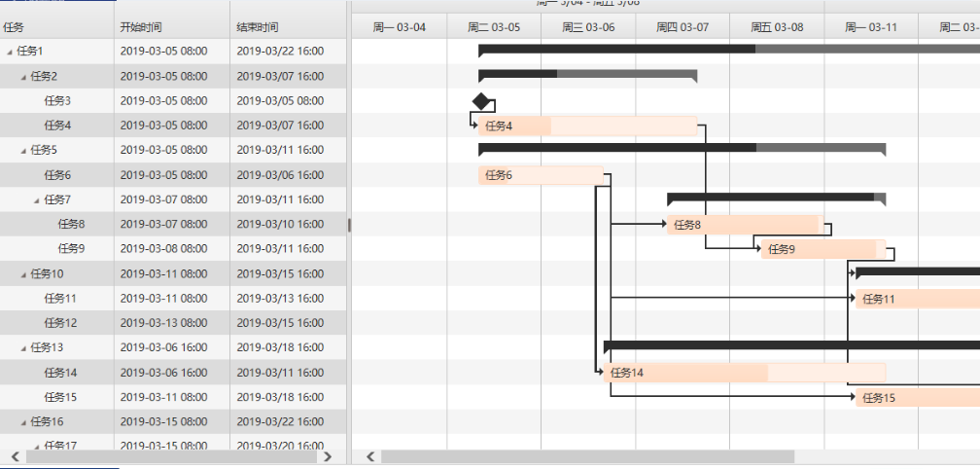Select the 周五 03-08 date header

[x=777, y=27]
